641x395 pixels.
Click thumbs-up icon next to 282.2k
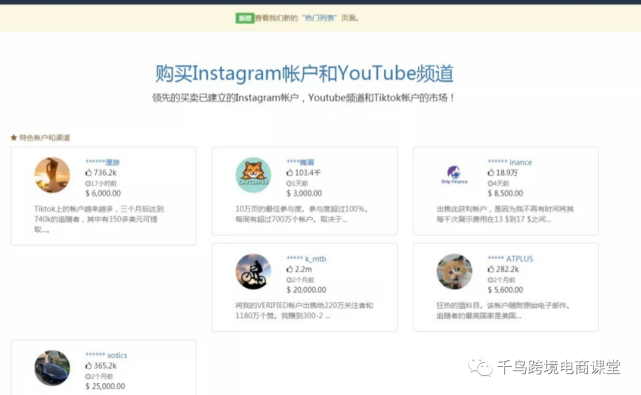point(491,269)
